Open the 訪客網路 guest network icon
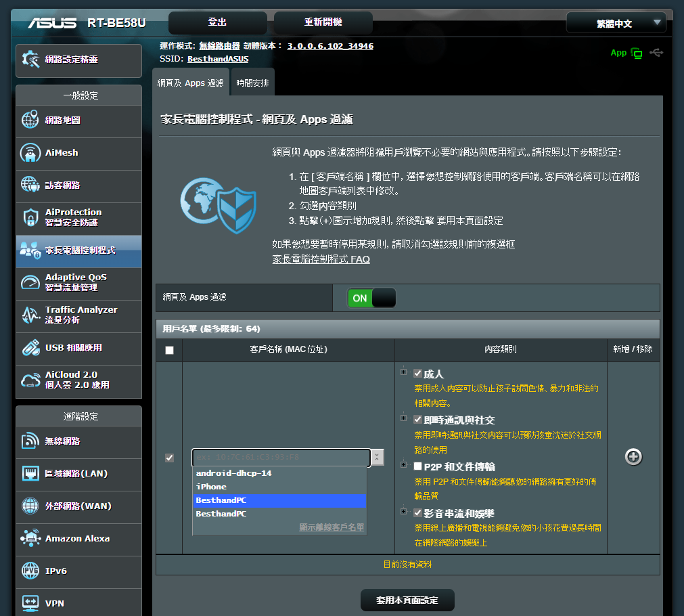Viewport: 684px width, 616px height. coord(30,185)
